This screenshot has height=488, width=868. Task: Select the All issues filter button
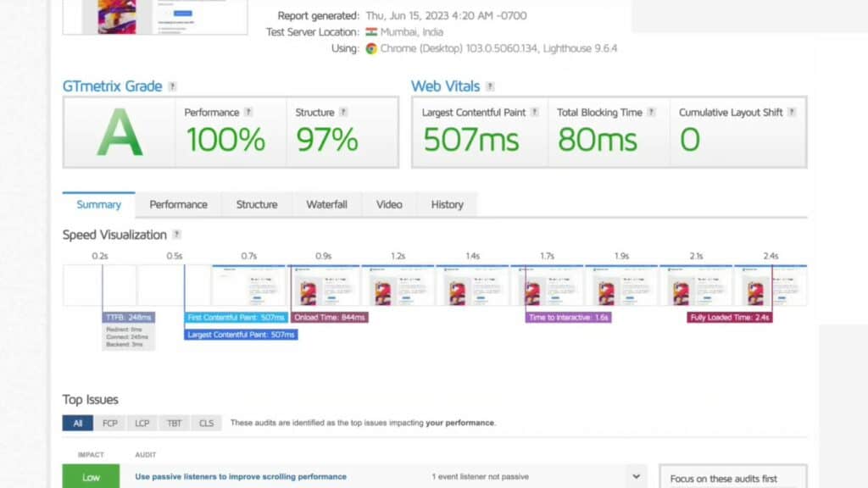click(x=77, y=423)
